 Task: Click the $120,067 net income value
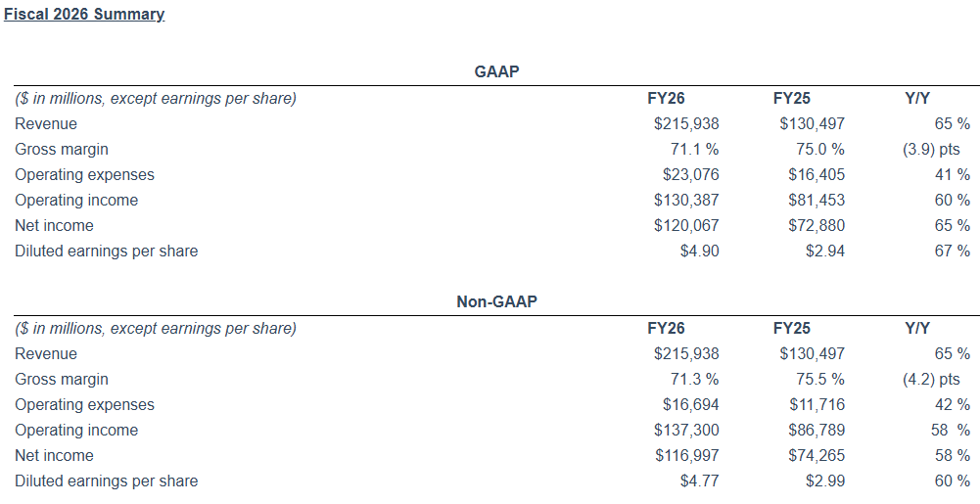tap(686, 226)
